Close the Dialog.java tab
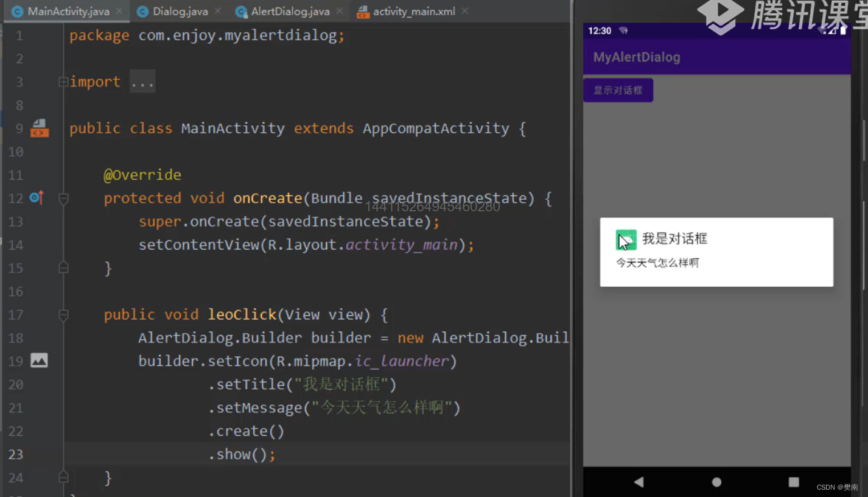The height and width of the screenshot is (497, 868). click(x=218, y=11)
